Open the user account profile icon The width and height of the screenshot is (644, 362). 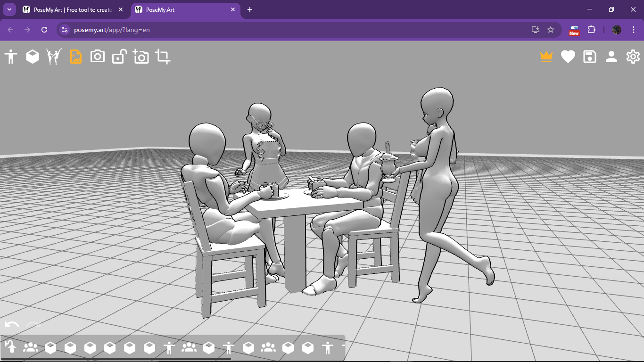611,57
